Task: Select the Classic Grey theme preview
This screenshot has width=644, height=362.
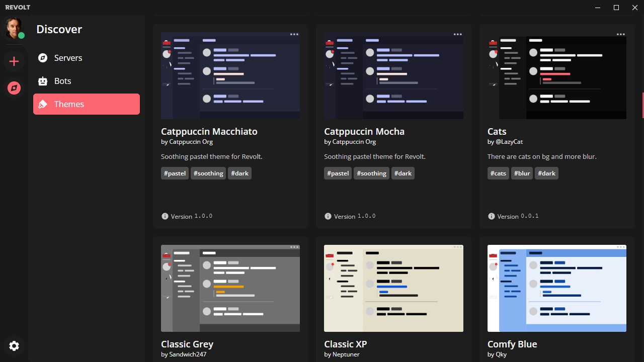Action: (x=230, y=288)
